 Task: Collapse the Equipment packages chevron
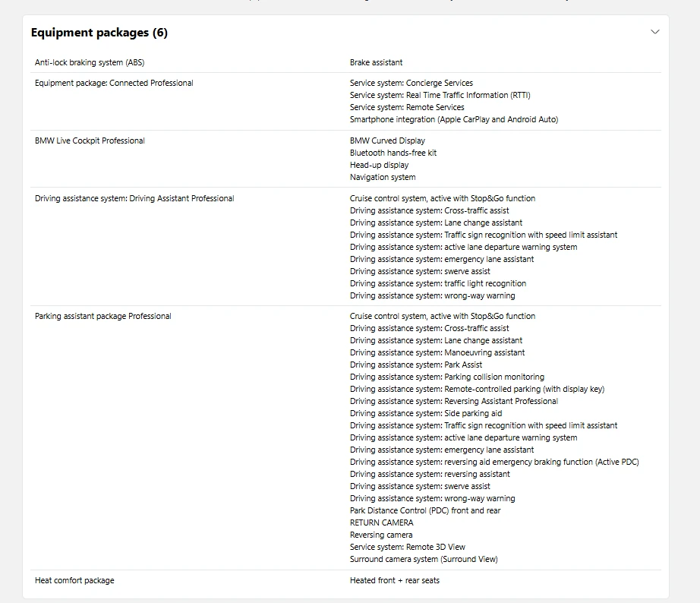[x=654, y=32]
